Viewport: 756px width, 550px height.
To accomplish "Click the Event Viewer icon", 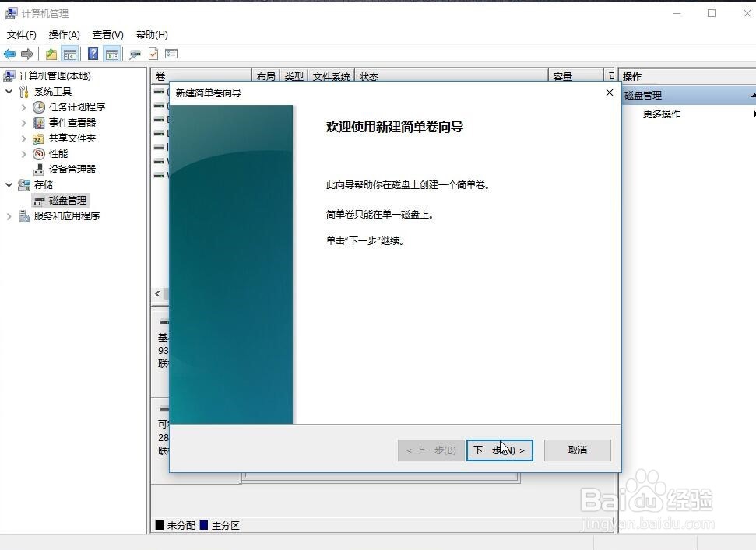I will coord(39,123).
